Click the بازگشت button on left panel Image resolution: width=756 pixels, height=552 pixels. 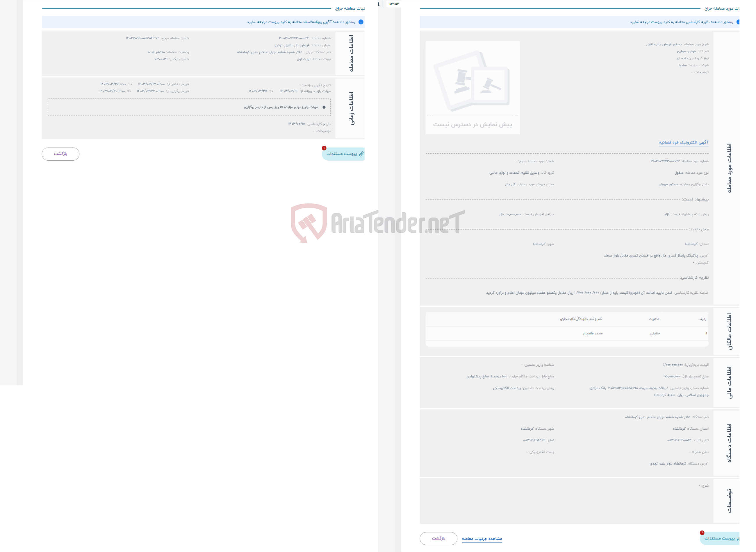coord(60,154)
